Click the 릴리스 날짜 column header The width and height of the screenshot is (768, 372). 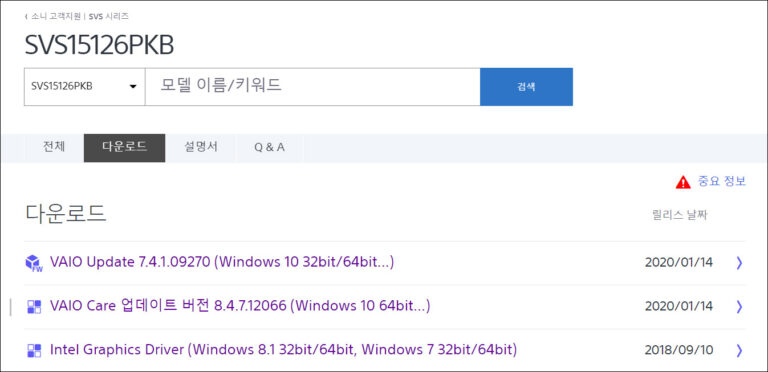click(x=680, y=215)
